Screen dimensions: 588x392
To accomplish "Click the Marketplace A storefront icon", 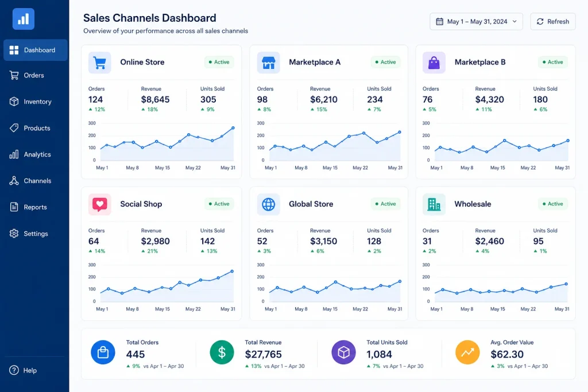I will click(269, 63).
